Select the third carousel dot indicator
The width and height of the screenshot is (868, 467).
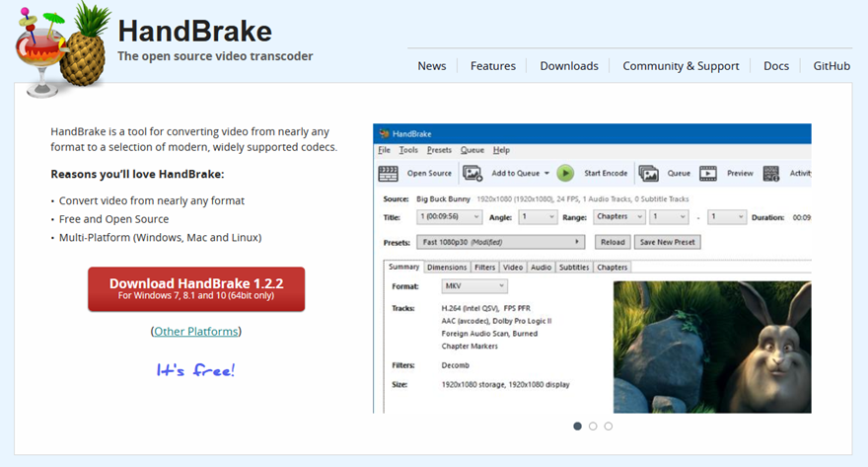tap(609, 427)
